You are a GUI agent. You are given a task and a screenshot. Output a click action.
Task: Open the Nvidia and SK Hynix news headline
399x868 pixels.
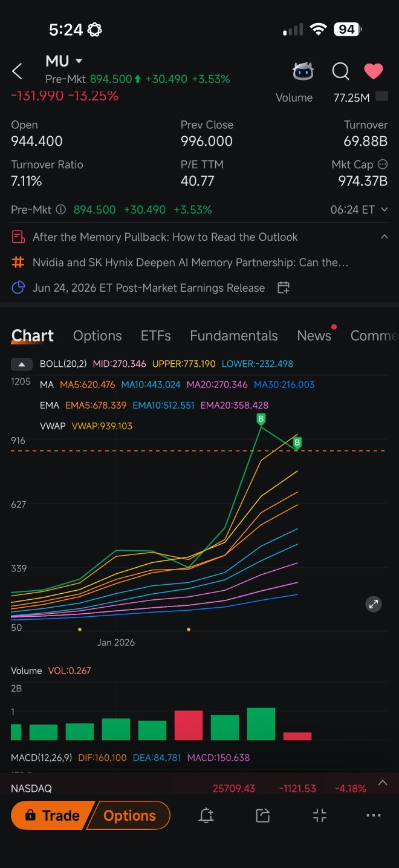pyautogui.click(x=190, y=263)
